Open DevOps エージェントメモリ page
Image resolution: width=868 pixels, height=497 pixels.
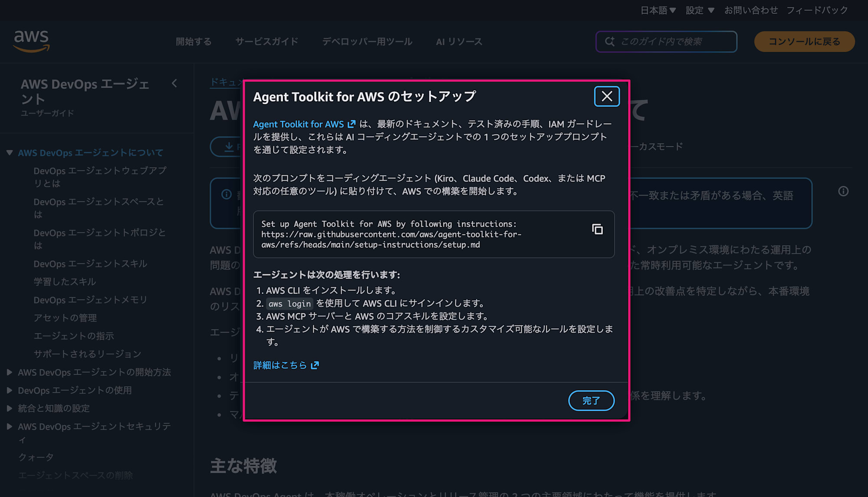pos(90,300)
